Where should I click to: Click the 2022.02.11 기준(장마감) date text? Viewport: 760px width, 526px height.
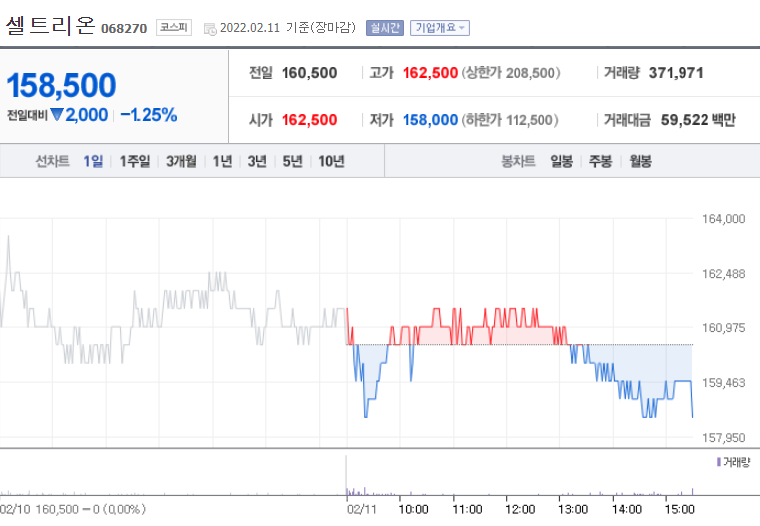288,28
